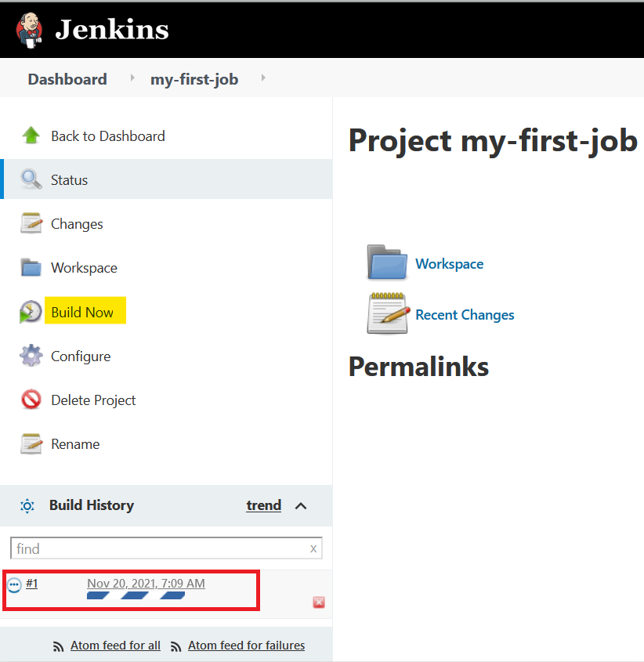
Task: Open the large Workspace folder icon in main panel
Action: (x=387, y=262)
